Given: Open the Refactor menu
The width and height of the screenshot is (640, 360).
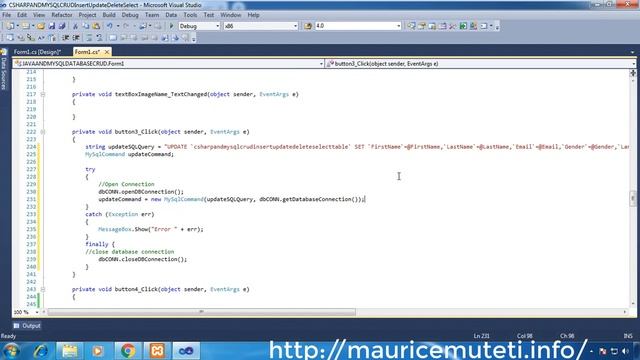Looking at the screenshot, I should pyautogui.click(x=62, y=15).
